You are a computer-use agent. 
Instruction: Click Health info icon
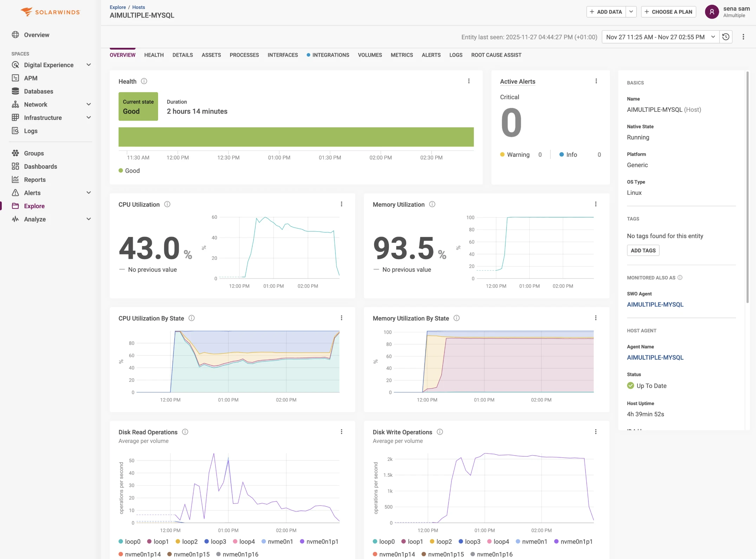144,81
